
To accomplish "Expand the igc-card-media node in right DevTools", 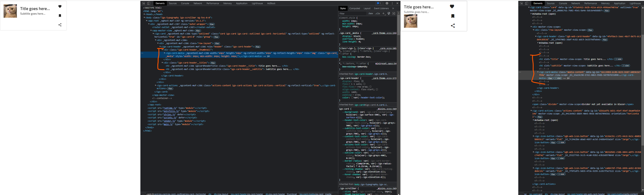I will pyautogui.click(x=538, y=72).
